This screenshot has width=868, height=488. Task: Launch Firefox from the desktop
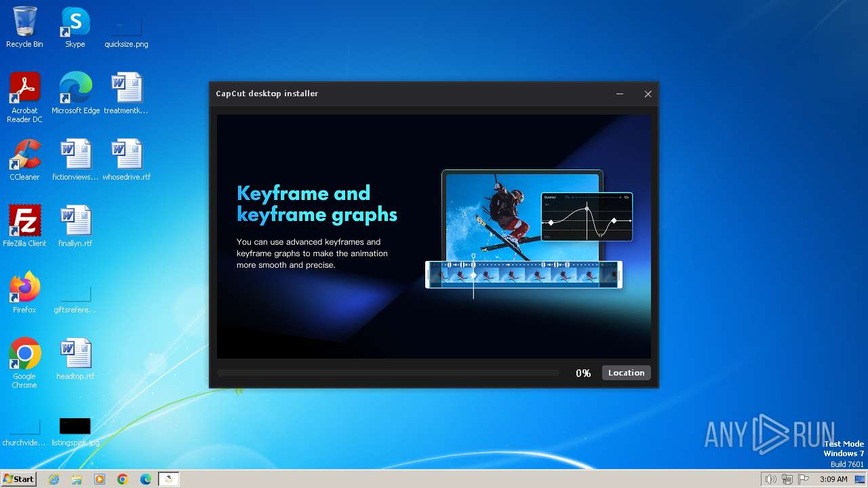click(x=24, y=293)
